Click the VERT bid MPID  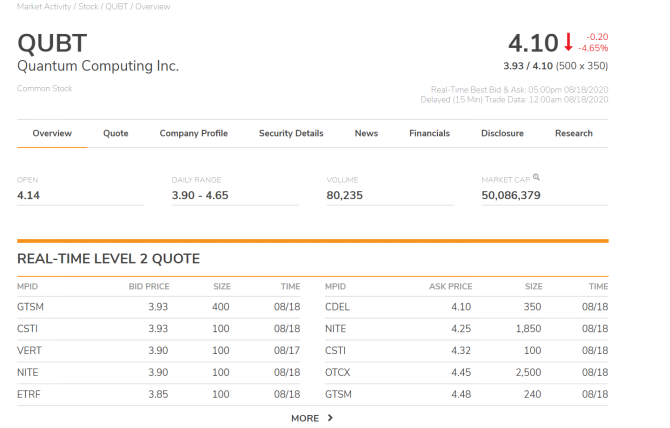[x=29, y=350]
